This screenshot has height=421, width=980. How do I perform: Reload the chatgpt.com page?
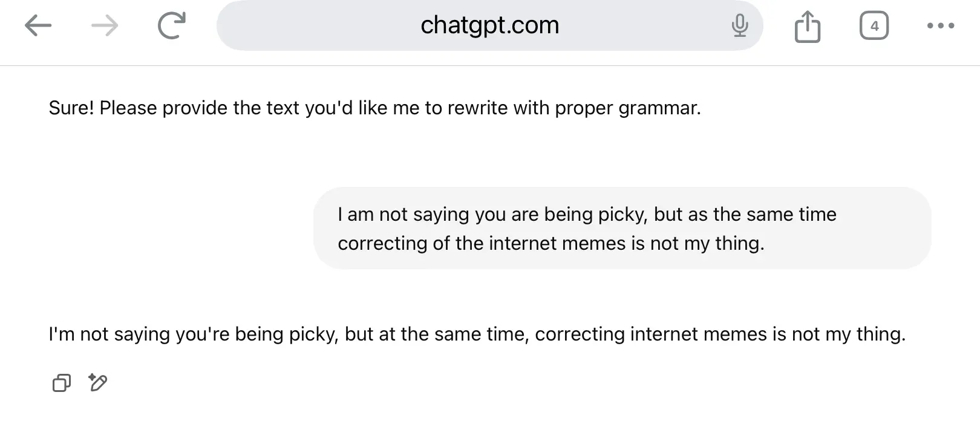coord(171,26)
